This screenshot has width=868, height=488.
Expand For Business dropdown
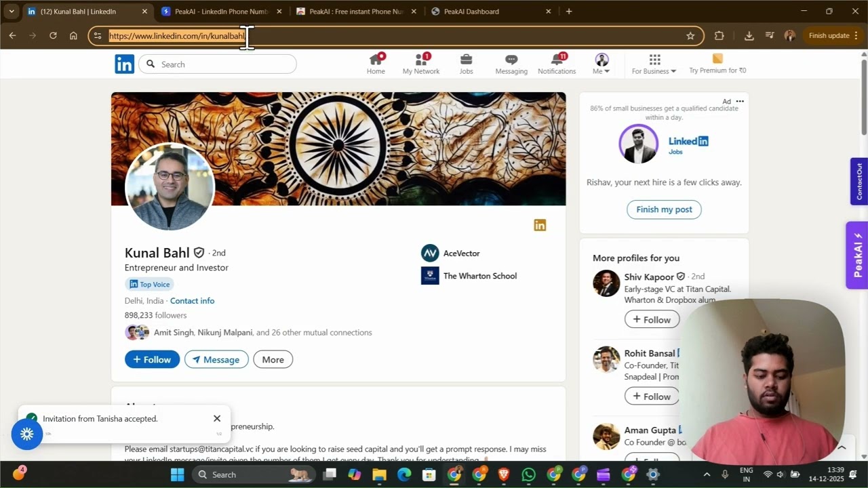click(x=654, y=64)
